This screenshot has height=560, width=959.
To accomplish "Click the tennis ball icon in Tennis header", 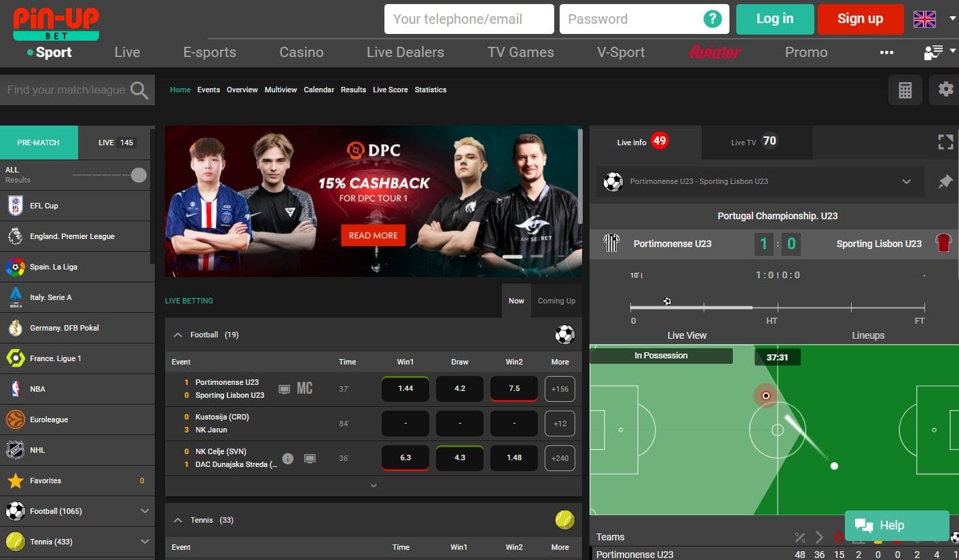I will tap(564, 520).
